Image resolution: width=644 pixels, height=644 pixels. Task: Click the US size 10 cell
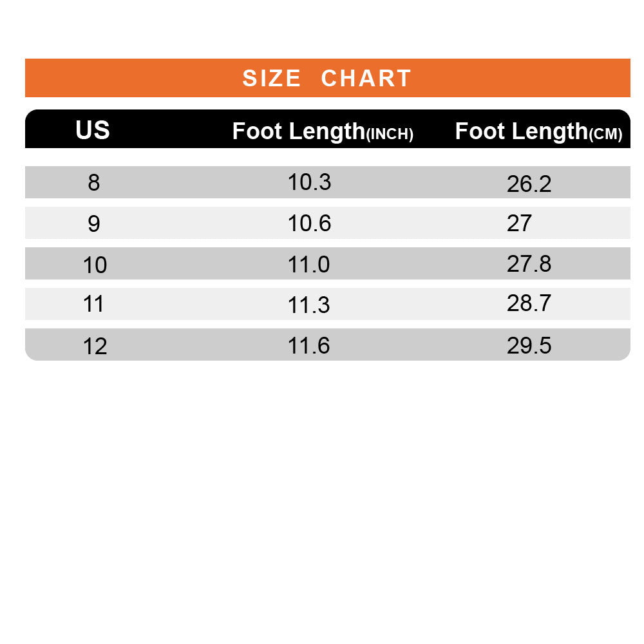pyautogui.click(x=95, y=265)
